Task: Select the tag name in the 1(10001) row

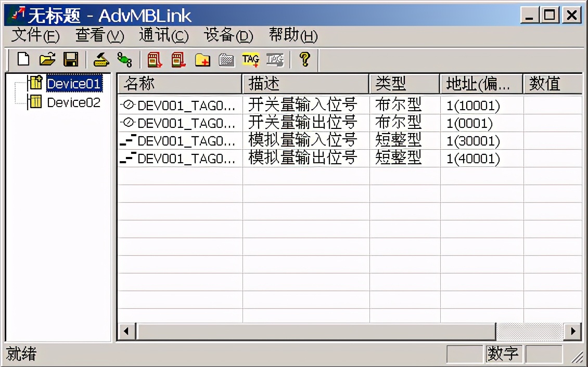Action: tap(186, 106)
